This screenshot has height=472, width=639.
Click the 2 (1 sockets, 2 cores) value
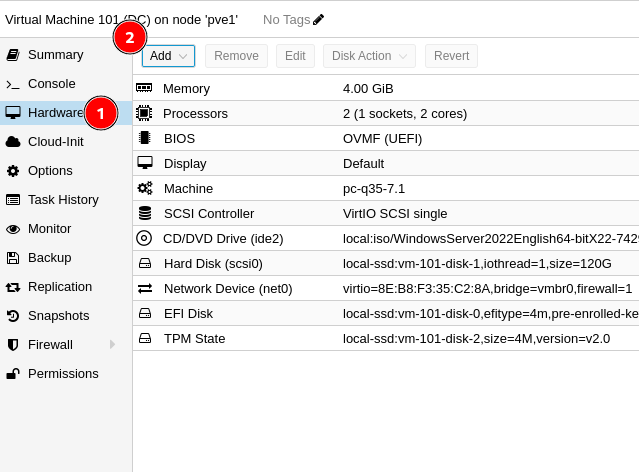click(x=405, y=114)
